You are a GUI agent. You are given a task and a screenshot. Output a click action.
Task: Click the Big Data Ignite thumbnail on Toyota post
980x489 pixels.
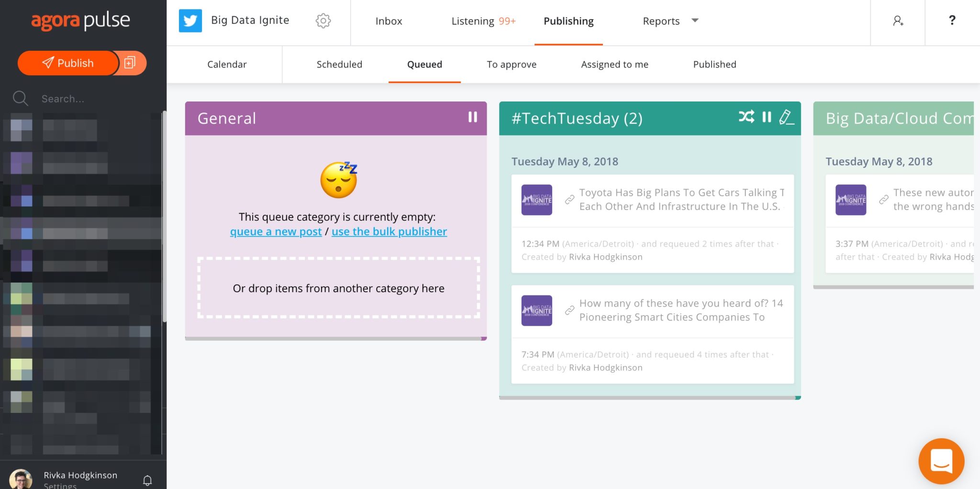[x=536, y=200]
